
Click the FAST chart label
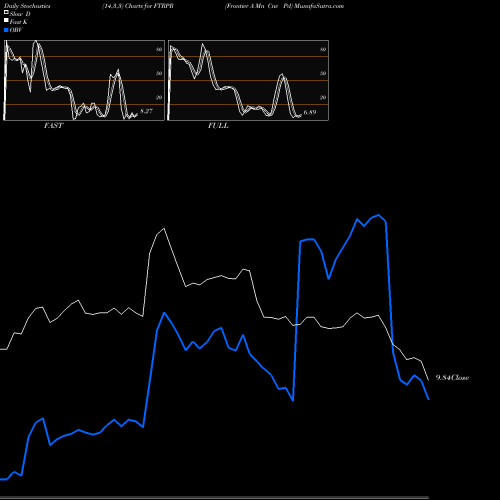pyautogui.click(x=53, y=126)
